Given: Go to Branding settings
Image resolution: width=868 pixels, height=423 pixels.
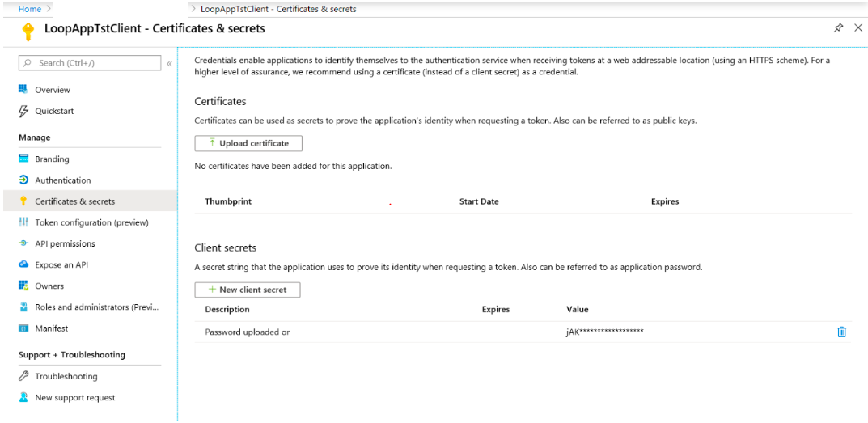Looking at the screenshot, I should tap(52, 159).
